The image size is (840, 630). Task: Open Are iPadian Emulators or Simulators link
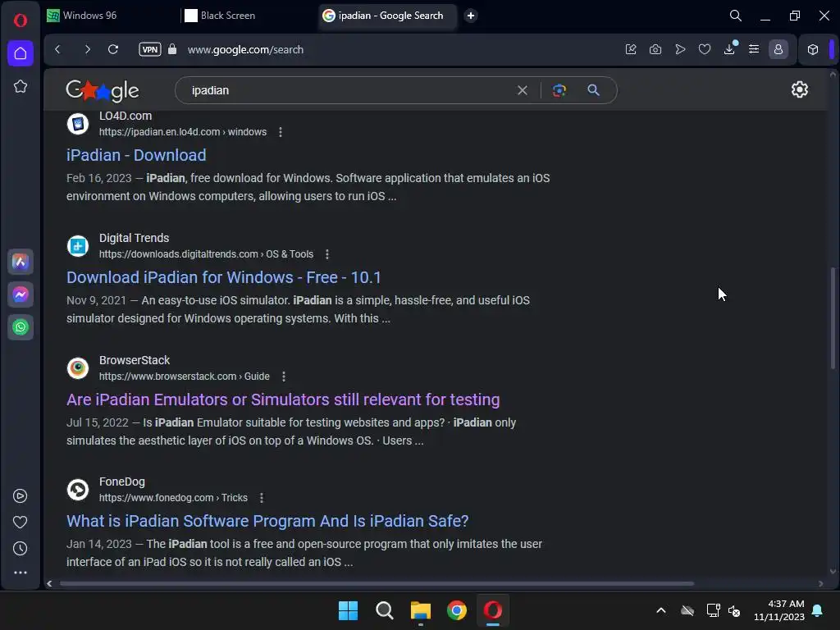pyautogui.click(x=283, y=399)
